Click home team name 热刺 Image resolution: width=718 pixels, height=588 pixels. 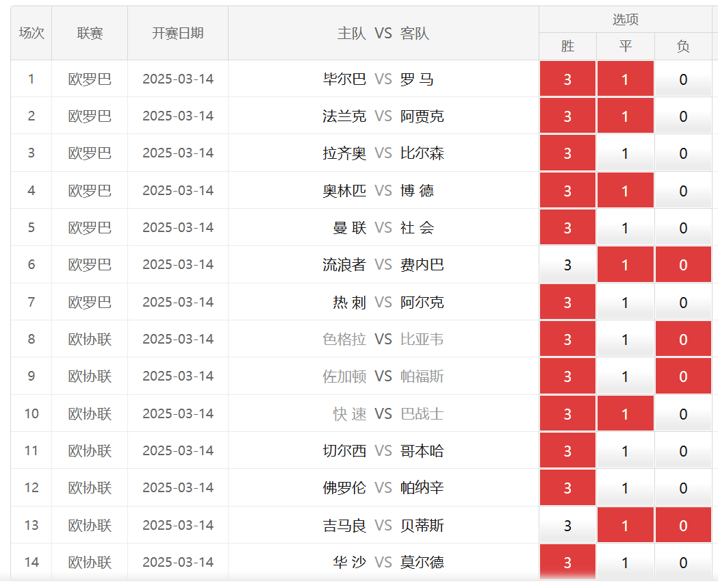point(349,303)
